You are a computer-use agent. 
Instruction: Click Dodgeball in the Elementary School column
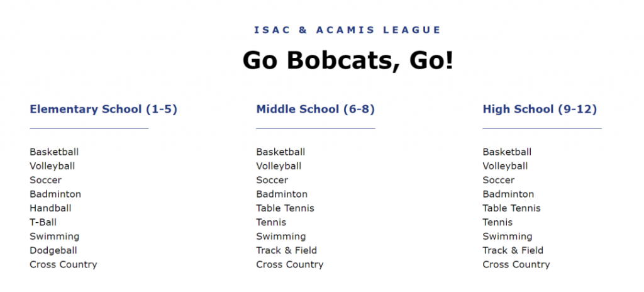53,250
